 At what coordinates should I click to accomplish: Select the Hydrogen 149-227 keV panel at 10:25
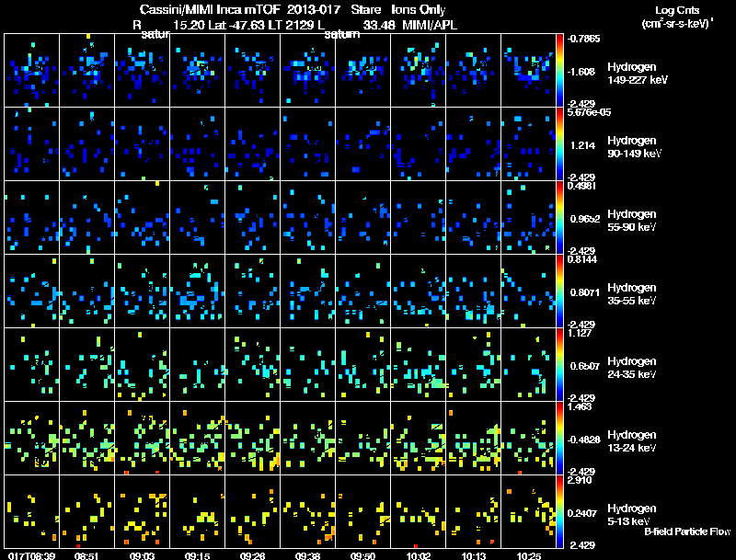[x=528, y=71]
